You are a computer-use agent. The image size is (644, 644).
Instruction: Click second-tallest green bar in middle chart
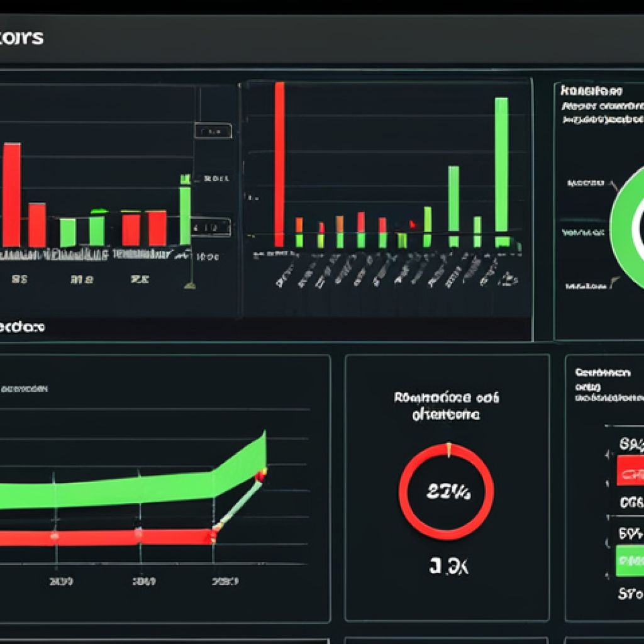click(x=453, y=206)
